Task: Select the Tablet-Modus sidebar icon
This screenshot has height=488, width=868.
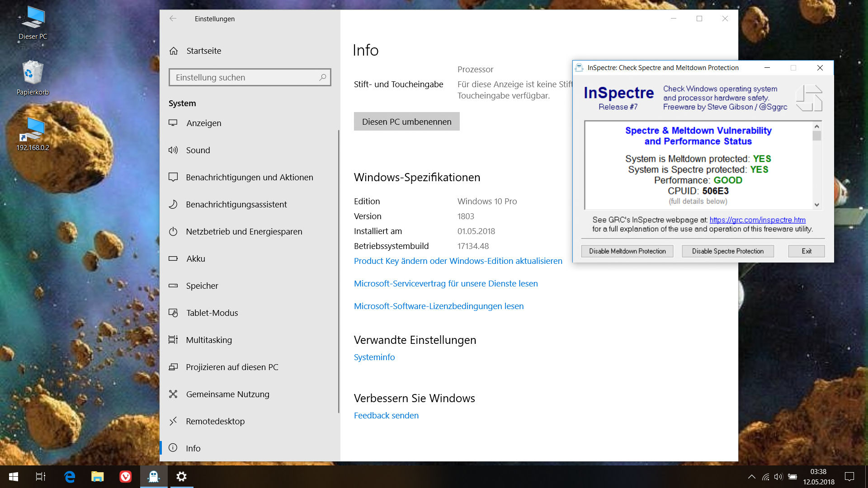Action: point(173,313)
